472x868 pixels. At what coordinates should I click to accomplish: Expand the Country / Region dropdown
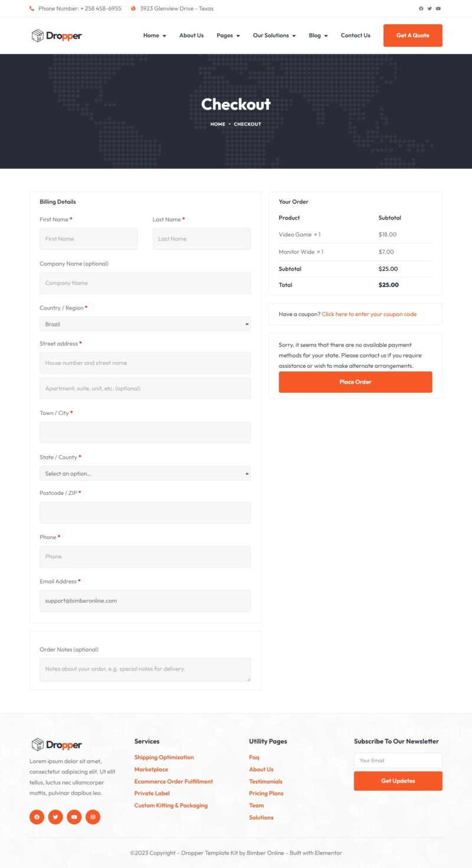145,324
